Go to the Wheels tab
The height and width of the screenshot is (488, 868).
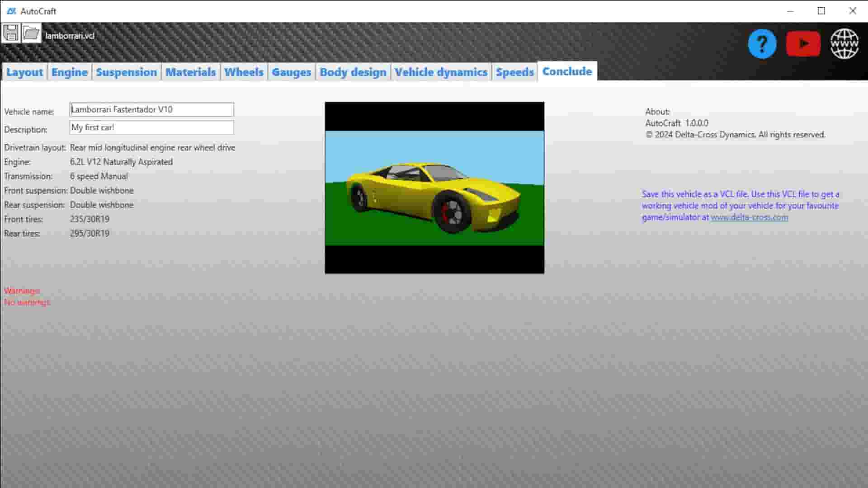[x=244, y=72]
